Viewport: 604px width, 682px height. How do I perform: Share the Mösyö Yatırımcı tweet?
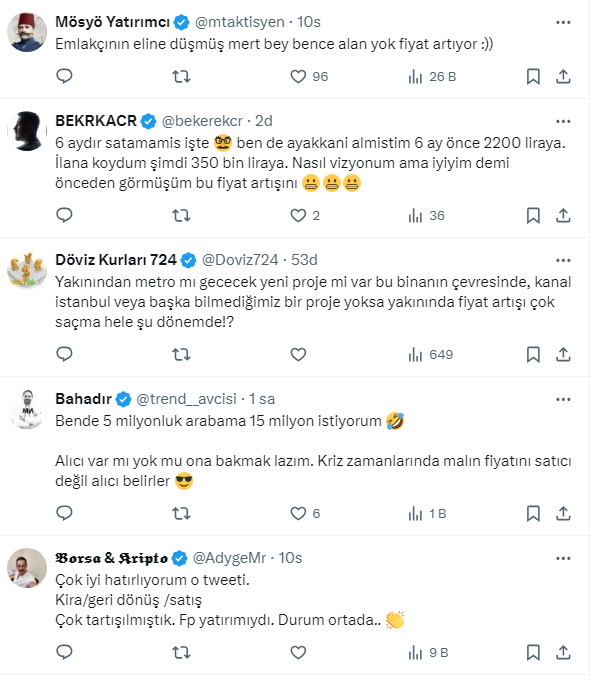point(563,75)
